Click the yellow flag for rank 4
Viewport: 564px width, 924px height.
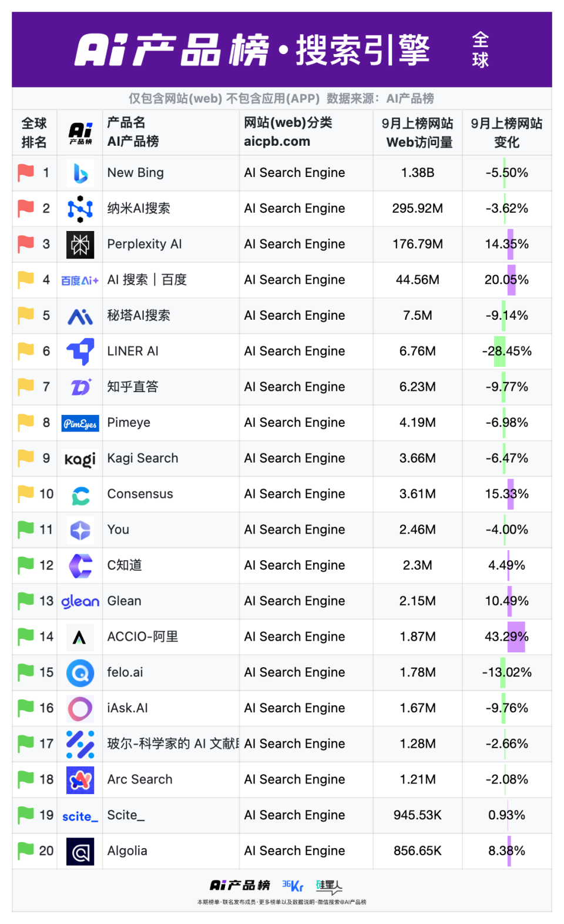pos(26,280)
